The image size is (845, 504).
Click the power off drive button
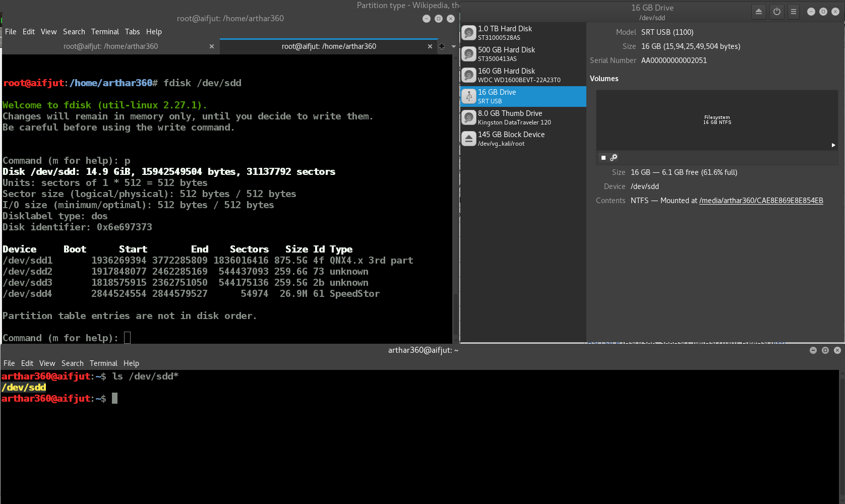[x=777, y=12]
